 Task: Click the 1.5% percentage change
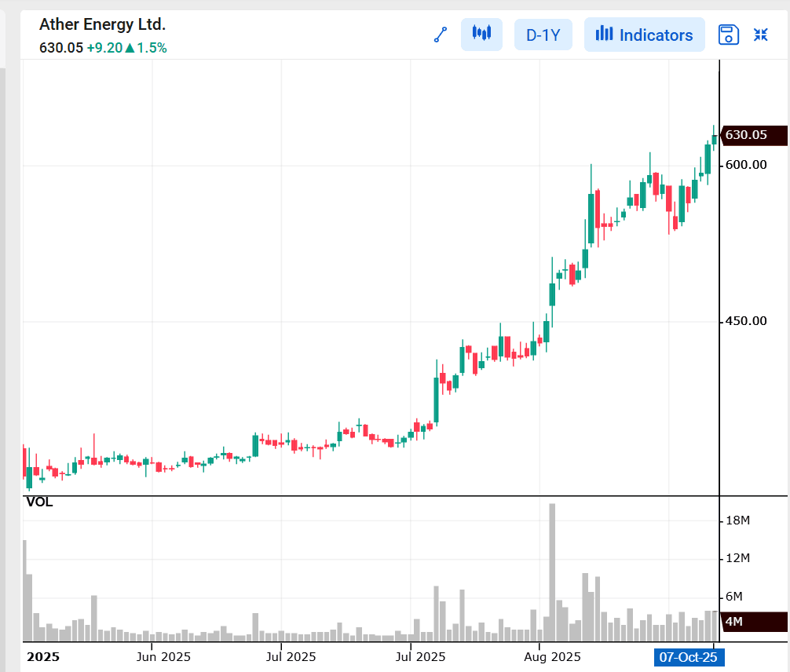tap(152, 48)
